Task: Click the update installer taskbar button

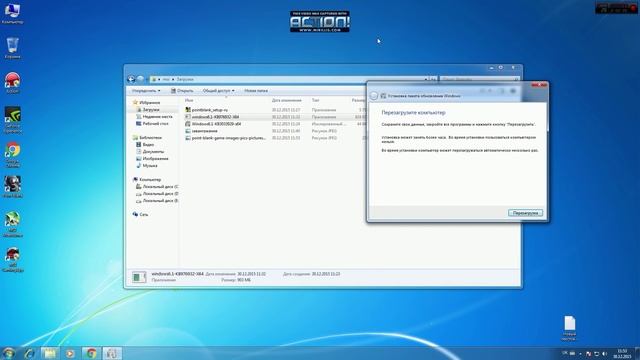Action: 112,353
